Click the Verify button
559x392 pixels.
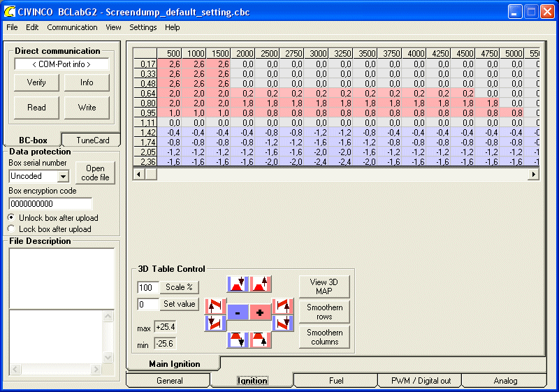(36, 82)
